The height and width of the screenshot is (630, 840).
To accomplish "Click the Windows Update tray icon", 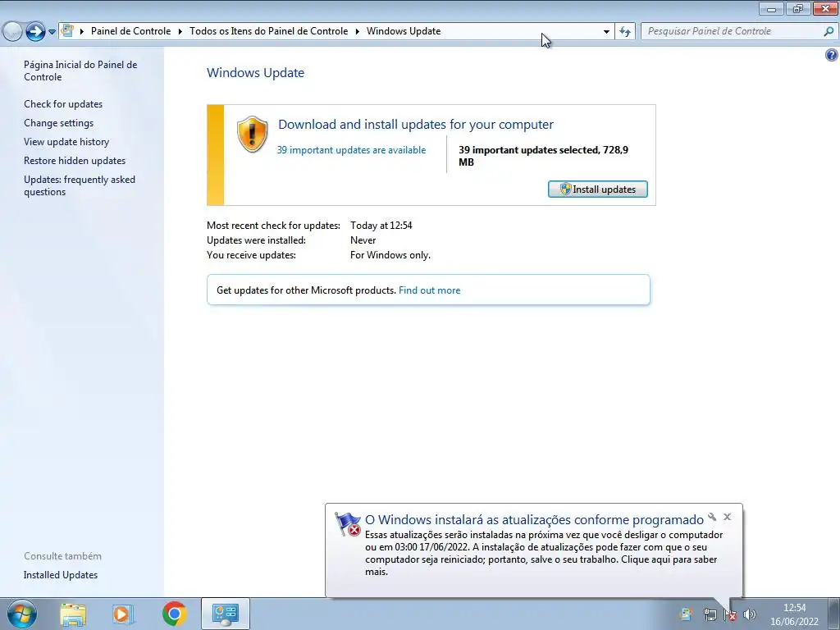I will 686,614.
